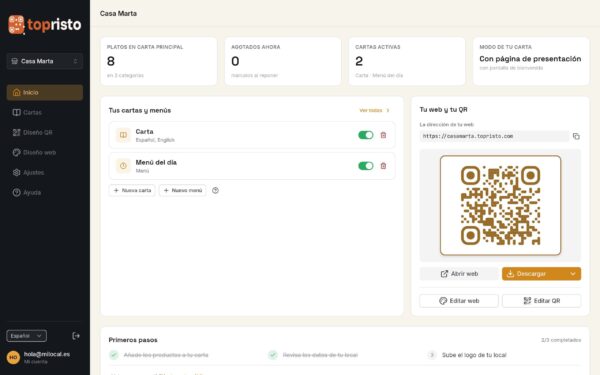Image resolution: width=600 pixels, height=375 pixels.
Task: Click the Menú del día clock icon
Action: click(123, 166)
